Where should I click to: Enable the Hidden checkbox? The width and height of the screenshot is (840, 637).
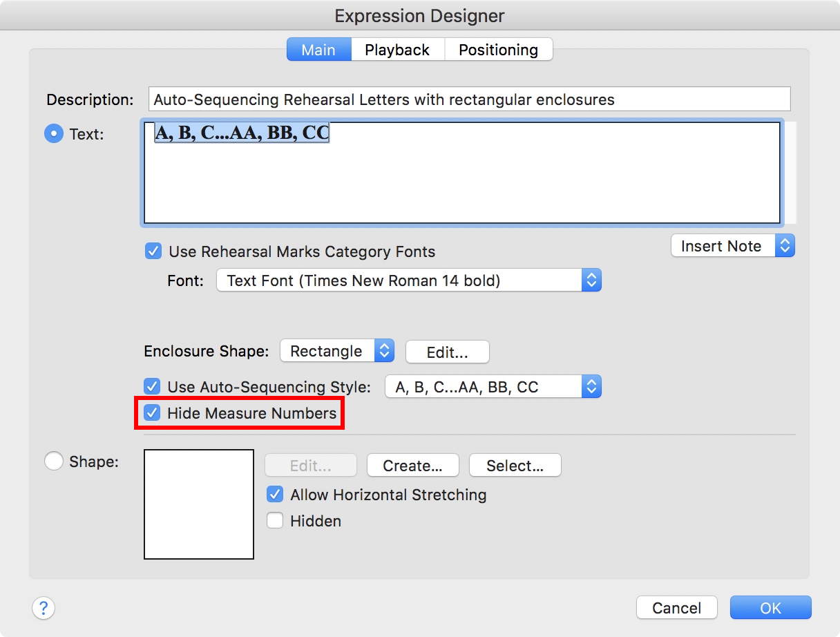point(275,521)
